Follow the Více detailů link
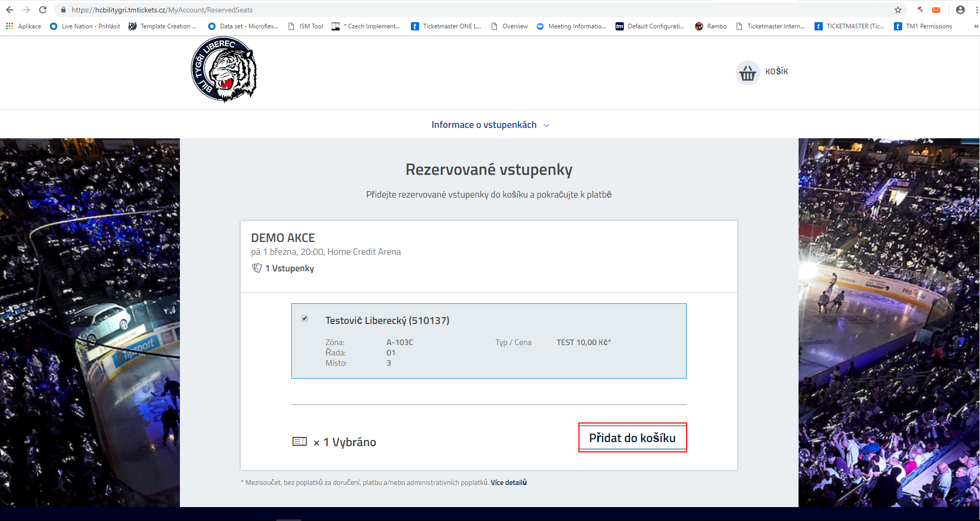This screenshot has width=980, height=521. point(508,482)
